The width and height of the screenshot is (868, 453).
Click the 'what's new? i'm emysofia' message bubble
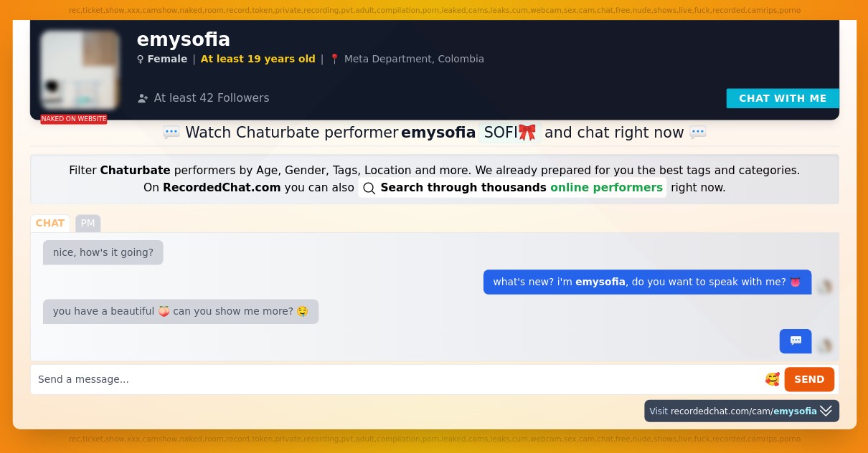647,282
